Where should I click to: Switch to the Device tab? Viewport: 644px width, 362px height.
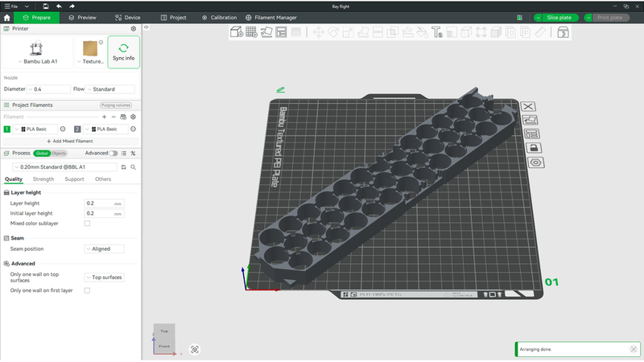click(128, 18)
